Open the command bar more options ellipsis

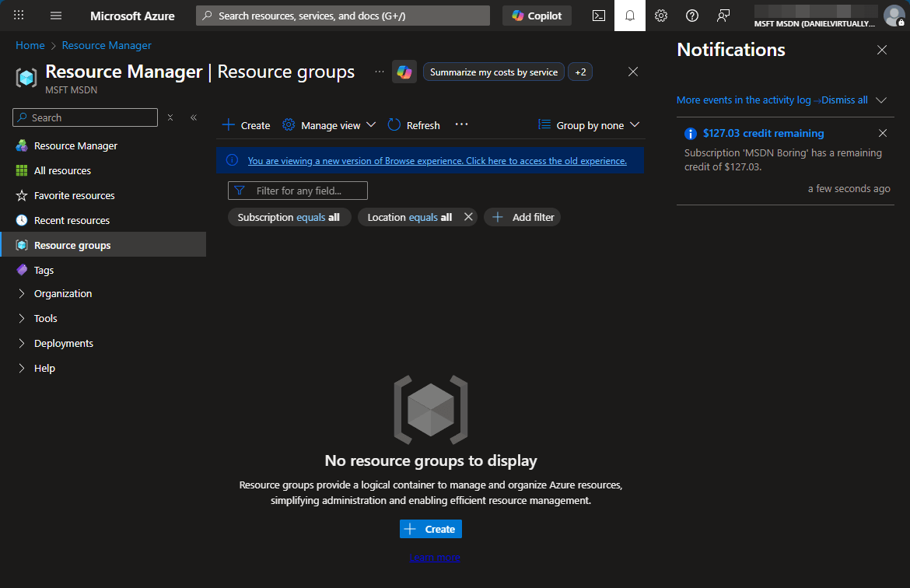[x=461, y=124]
